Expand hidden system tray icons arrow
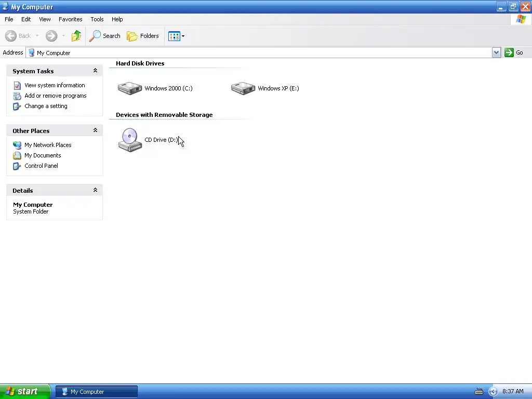This screenshot has height=399, width=532. pos(493,392)
